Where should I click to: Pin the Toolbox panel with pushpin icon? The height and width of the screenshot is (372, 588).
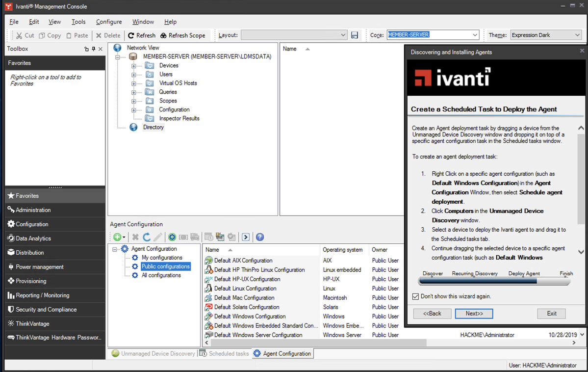[93, 49]
